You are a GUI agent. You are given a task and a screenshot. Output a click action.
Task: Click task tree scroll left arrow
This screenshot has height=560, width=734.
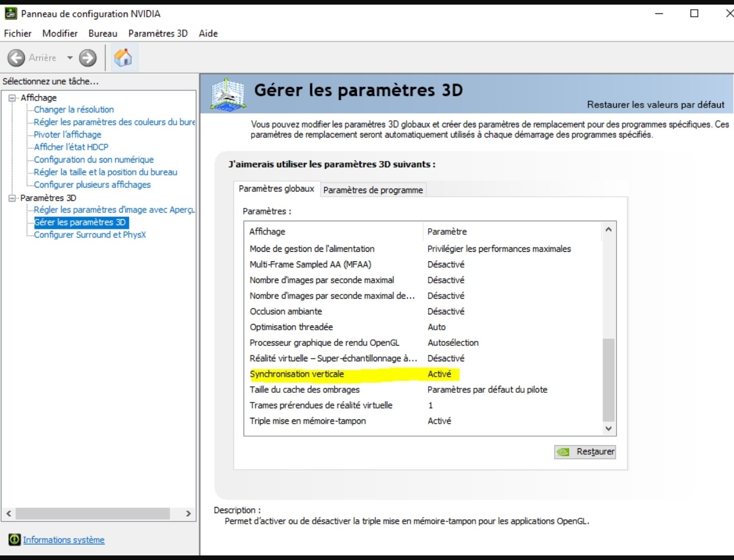[x=9, y=514]
